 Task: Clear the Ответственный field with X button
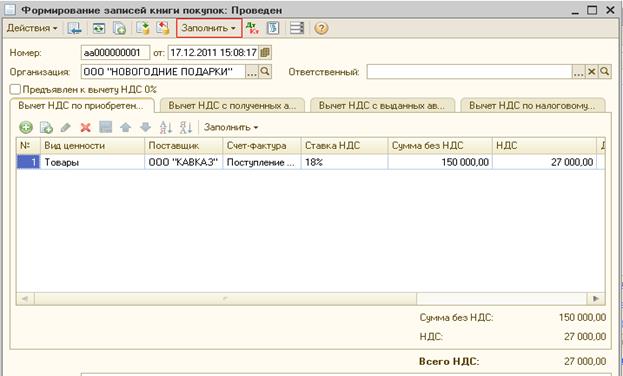pos(592,72)
